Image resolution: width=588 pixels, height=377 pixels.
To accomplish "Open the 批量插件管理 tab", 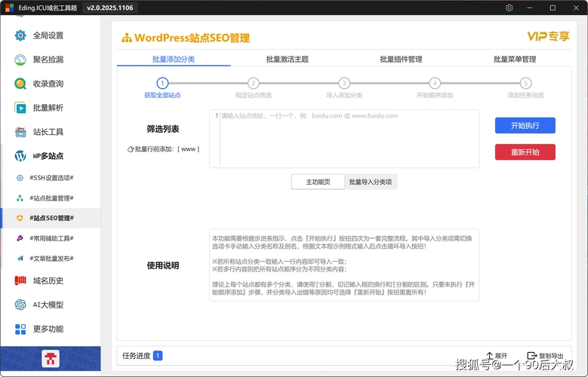I will (401, 60).
